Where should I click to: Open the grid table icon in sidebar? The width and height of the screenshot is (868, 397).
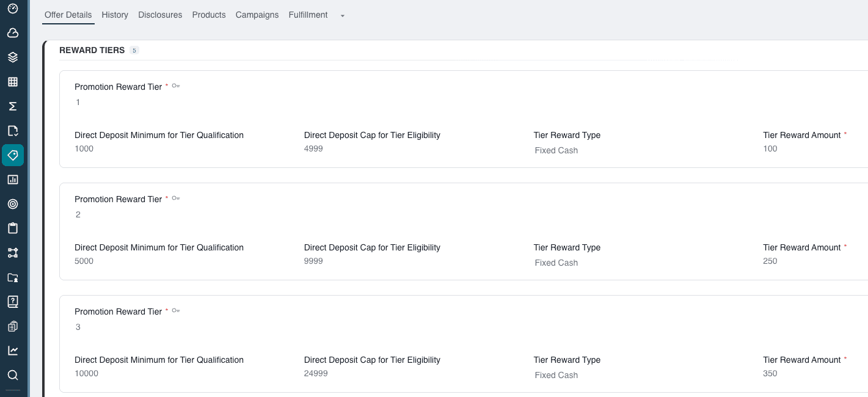click(x=13, y=82)
